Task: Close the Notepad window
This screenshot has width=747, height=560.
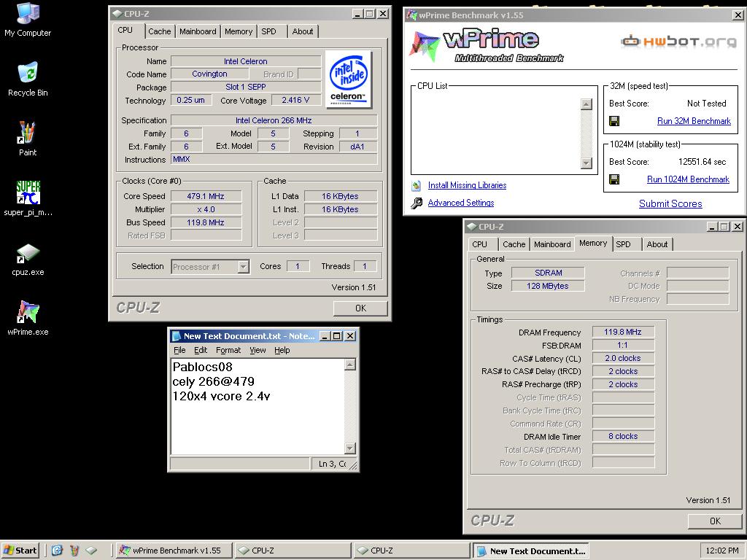Action: point(350,335)
